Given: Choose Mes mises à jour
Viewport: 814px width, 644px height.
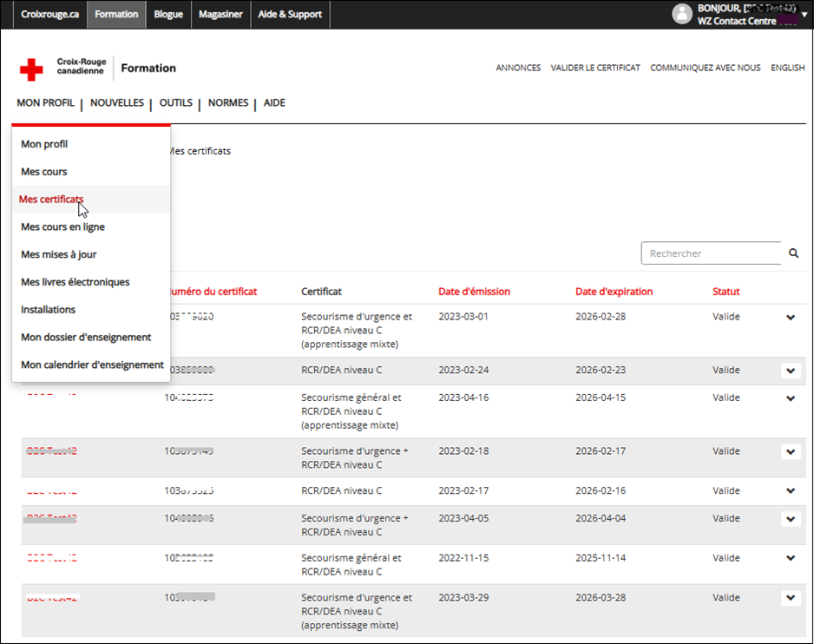Looking at the screenshot, I should pos(91,254).
